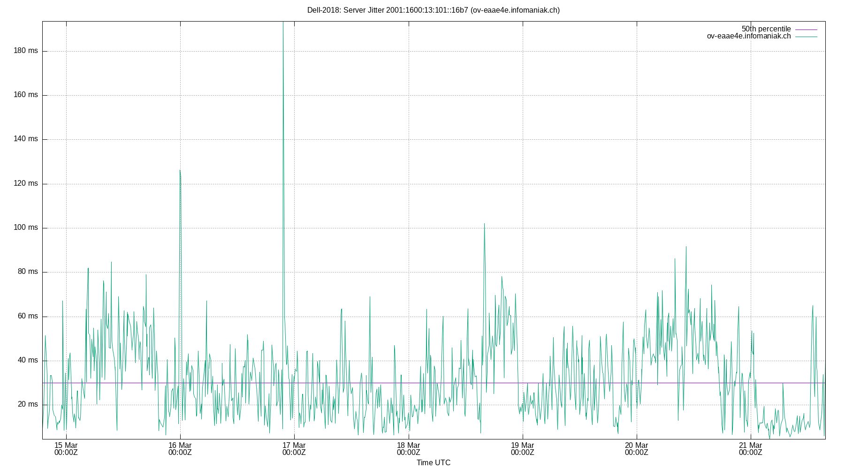Select the 50th percentile legend entry
The height and width of the screenshot is (469, 868).
(x=767, y=29)
